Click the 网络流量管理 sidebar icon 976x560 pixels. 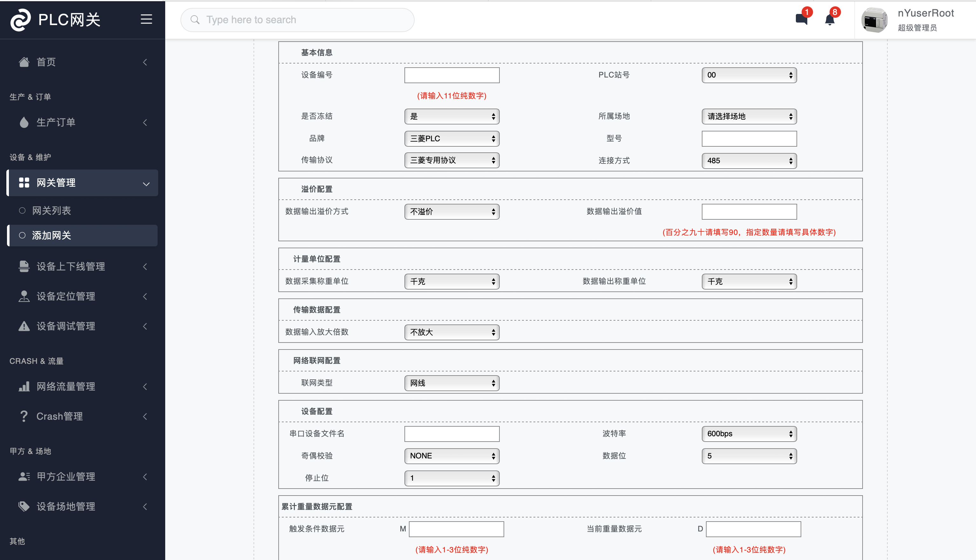(x=24, y=386)
